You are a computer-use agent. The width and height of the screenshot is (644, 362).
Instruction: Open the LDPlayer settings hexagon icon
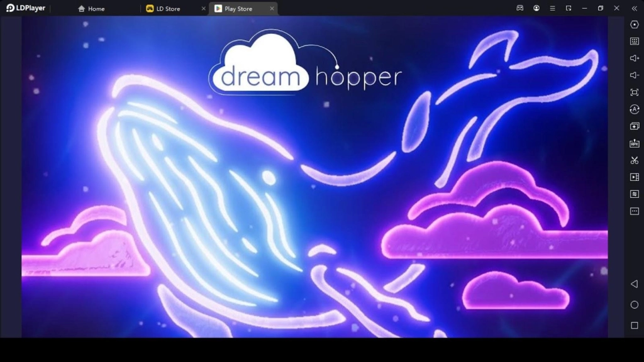click(x=634, y=25)
